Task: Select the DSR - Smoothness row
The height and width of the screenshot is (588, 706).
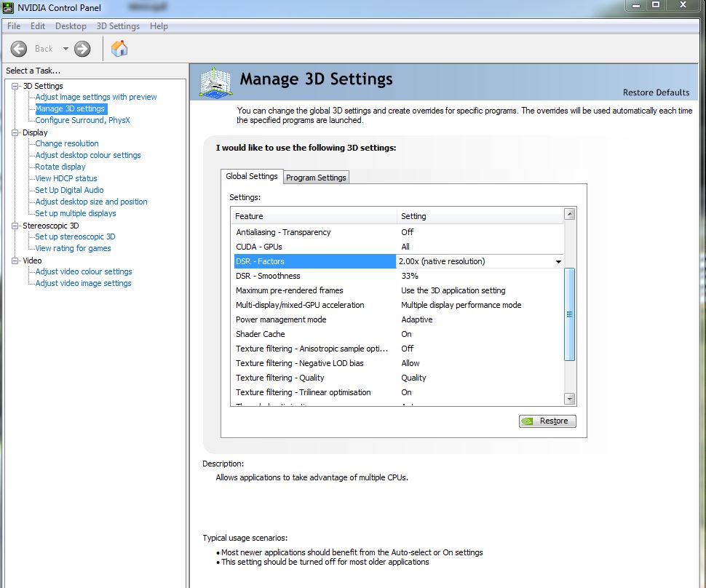Action: click(398, 276)
